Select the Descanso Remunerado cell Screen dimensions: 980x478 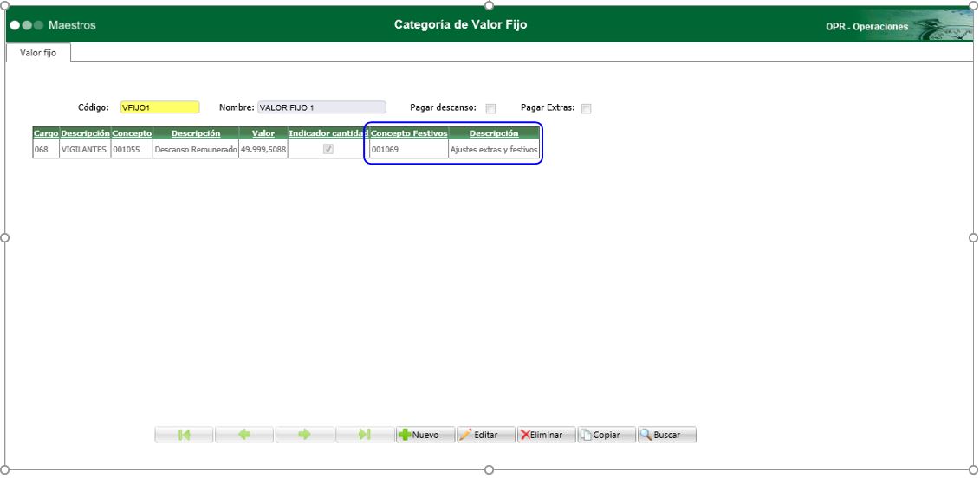(196, 149)
